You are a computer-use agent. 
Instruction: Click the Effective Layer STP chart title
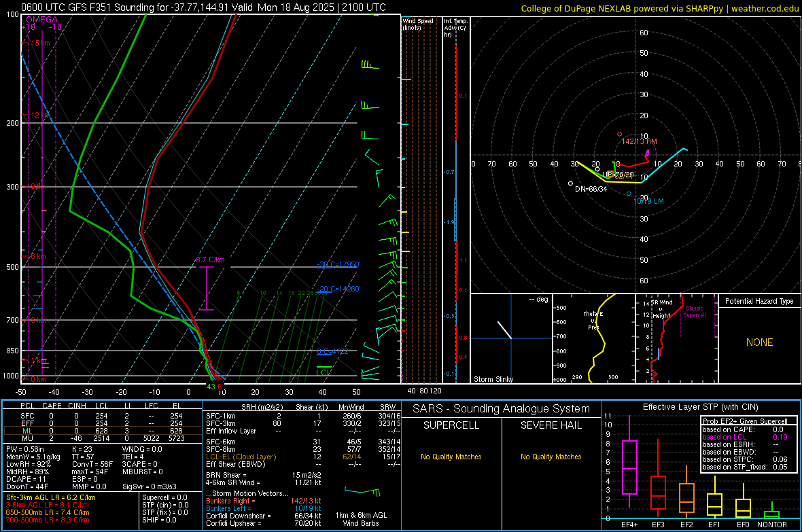coord(701,407)
